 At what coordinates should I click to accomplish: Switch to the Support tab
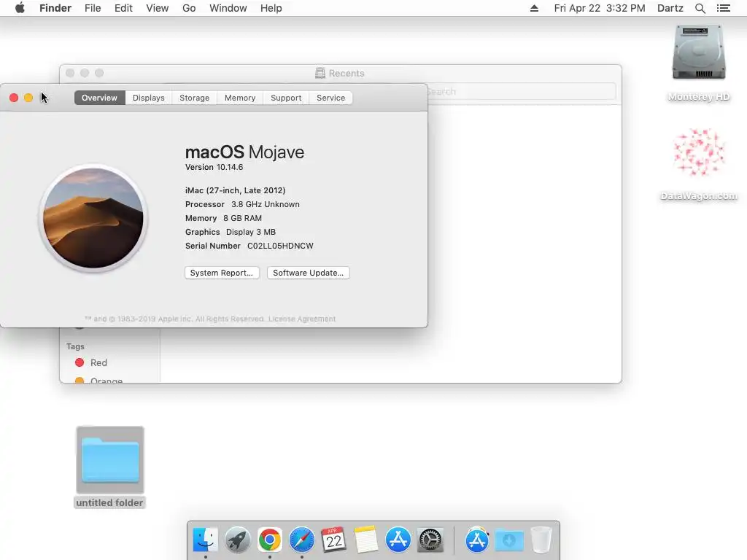coord(286,98)
